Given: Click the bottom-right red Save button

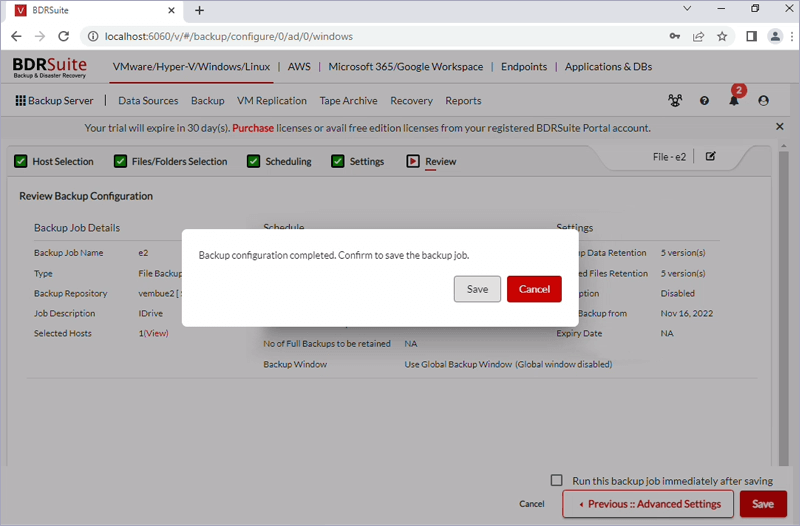Looking at the screenshot, I should [763, 504].
